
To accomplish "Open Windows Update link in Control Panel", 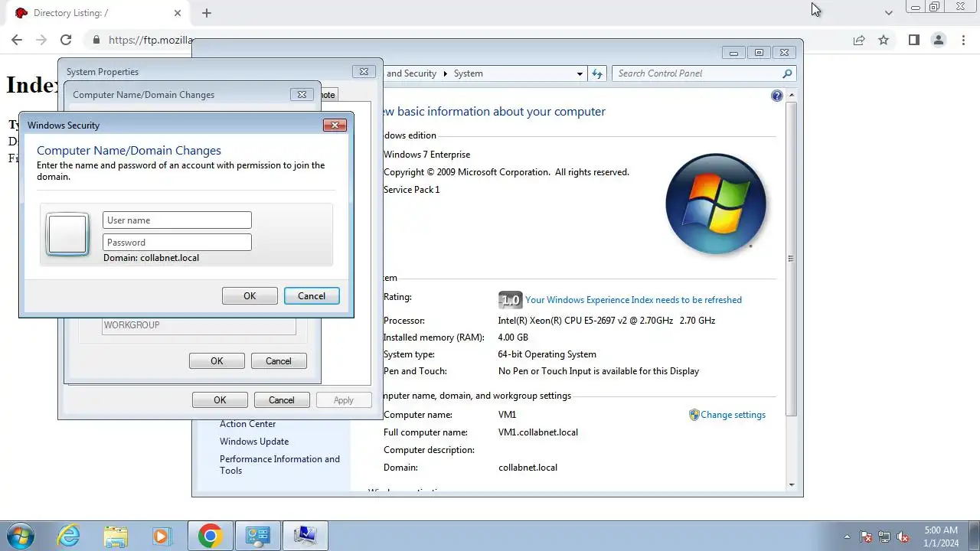I will tap(254, 442).
